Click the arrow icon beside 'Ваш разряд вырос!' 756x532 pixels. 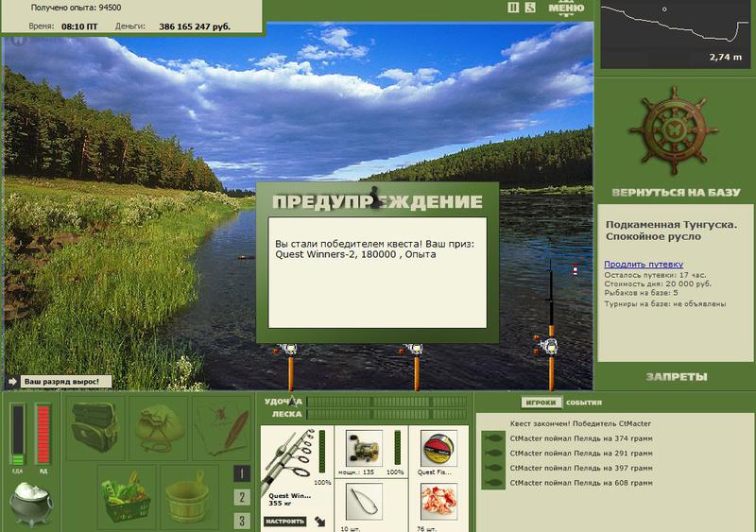(12, 382)
